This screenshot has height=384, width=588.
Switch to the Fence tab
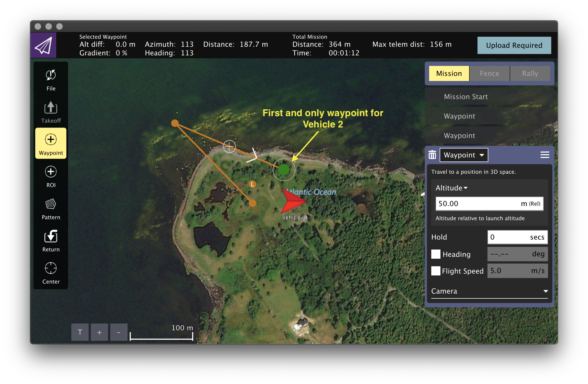(x=489, y=73)
